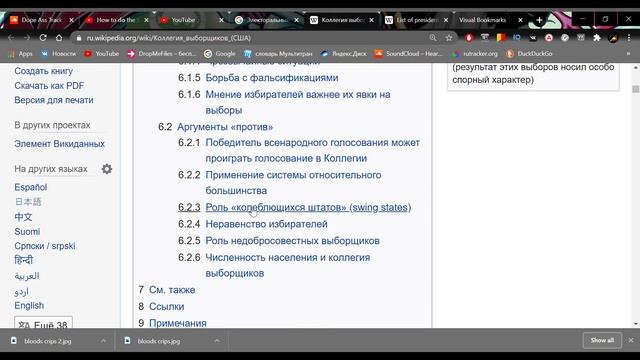Switch article language to Español
640x360 pixels.
click(x=31, y=187)
